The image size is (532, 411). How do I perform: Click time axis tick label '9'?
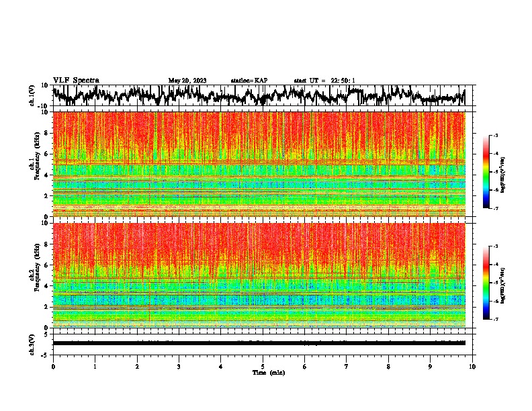coord(430,367)
